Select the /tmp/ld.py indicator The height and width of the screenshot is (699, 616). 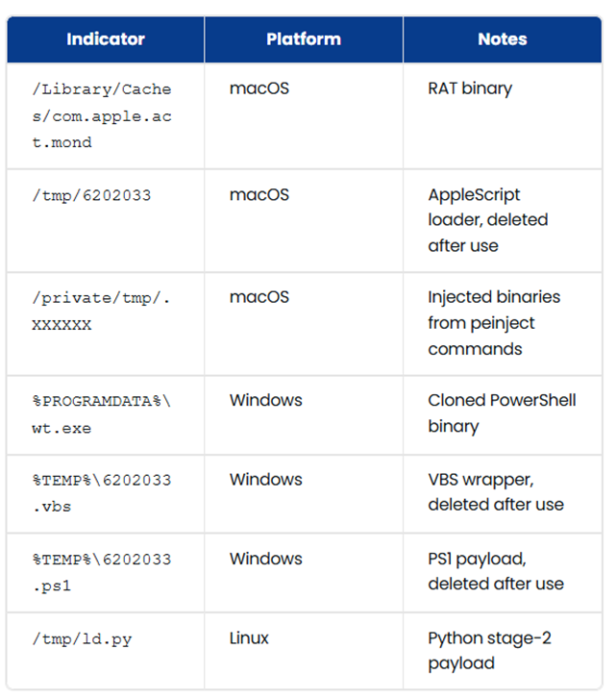pos(82,639)
